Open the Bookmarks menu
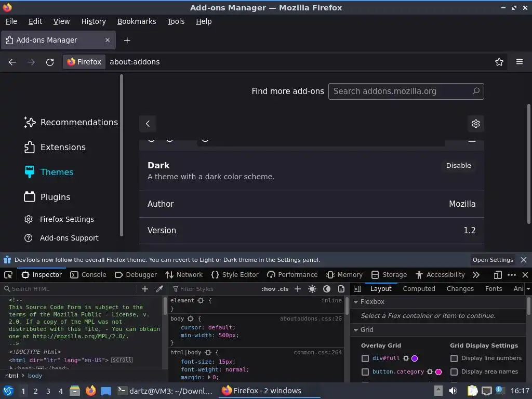532x399 pixels. click(137, 21)
